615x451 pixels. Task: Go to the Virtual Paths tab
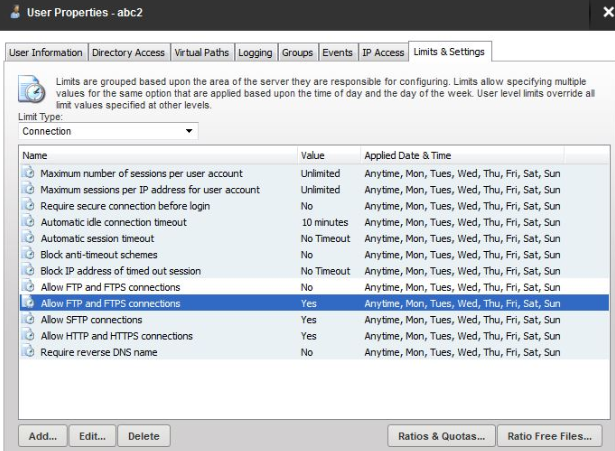pos(202,52)
